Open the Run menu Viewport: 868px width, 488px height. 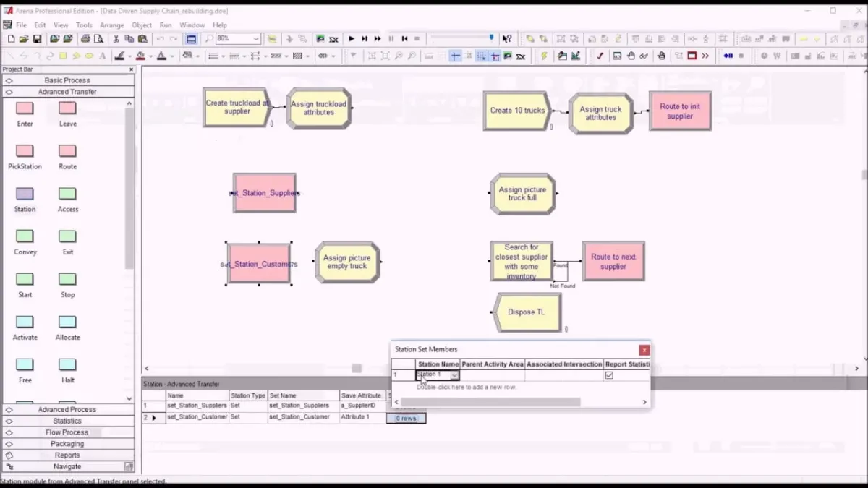click(x=166, y=25)
